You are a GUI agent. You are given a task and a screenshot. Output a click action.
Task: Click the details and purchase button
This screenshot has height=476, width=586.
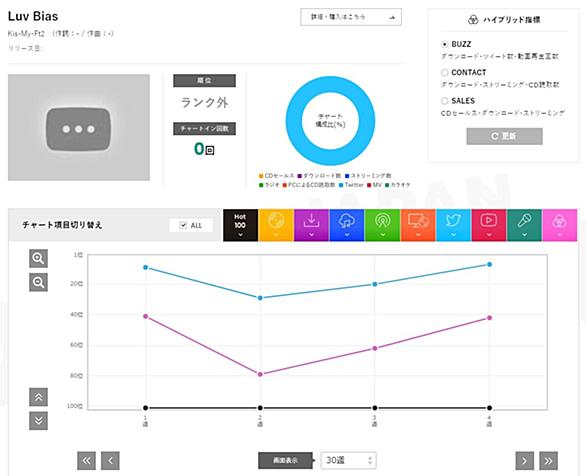[x=351, y=17]
